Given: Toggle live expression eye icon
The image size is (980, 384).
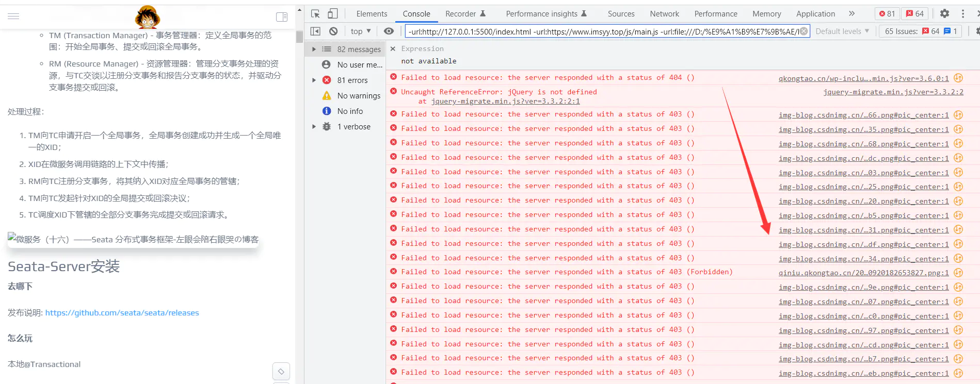Looking at the screenshot, I should click(x=389, y=31).
